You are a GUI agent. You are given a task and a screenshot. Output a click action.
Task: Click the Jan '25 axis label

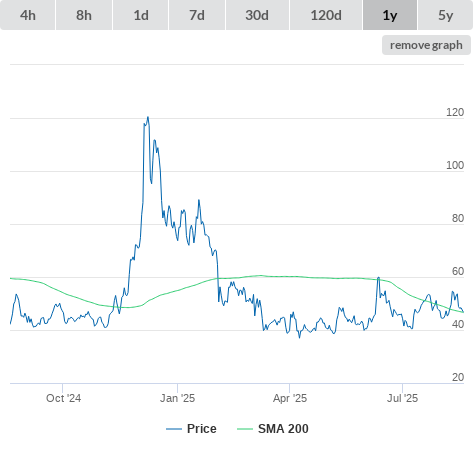pyautogui.click(x=177, y=398)
